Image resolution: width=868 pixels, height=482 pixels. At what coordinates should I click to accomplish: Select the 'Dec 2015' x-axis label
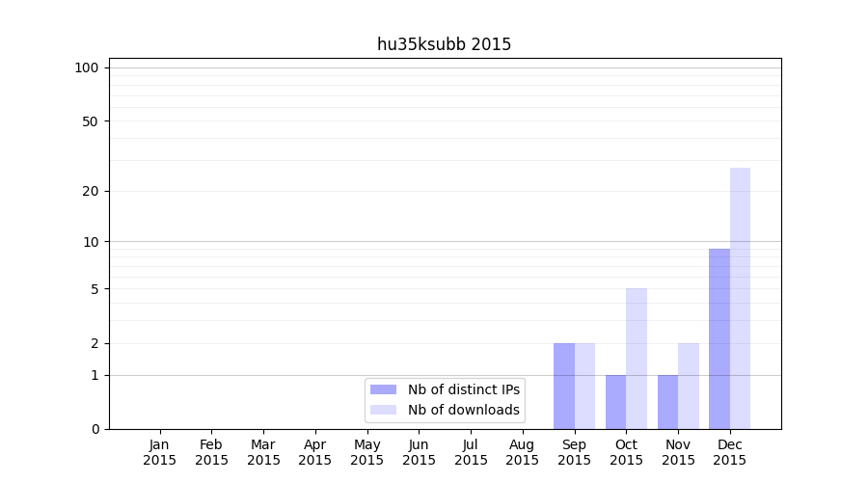(x=729, y=452)
